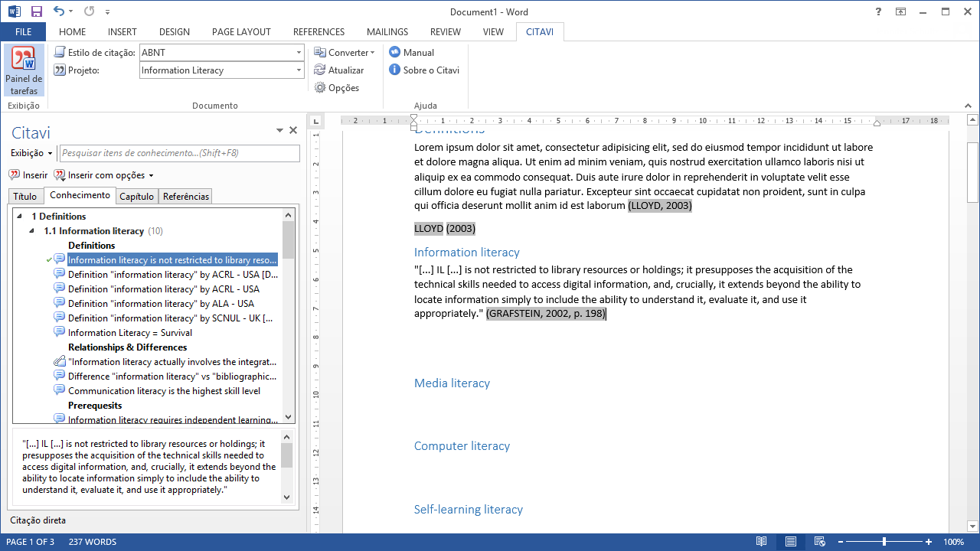Click the Save icon in the quick access toolbar
The height and width of the screenshot is (551, 980).
click(x=36, y=11)
